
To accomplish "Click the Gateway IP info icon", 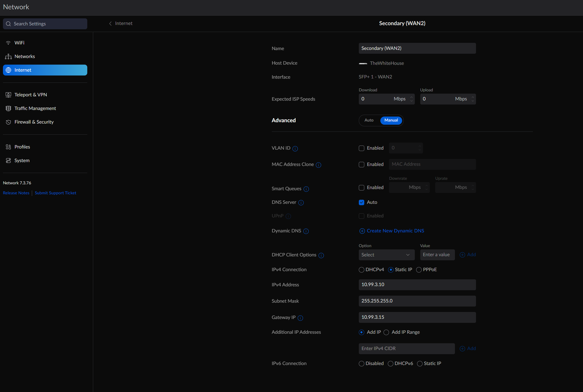I will 300,318.
